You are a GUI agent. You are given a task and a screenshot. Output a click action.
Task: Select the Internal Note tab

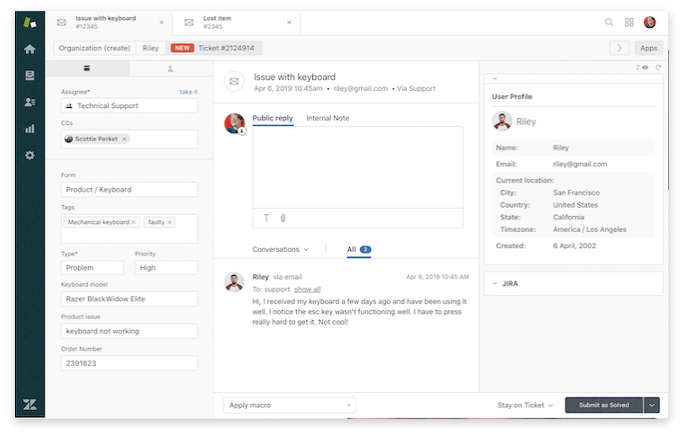click(x=328, y=118)
